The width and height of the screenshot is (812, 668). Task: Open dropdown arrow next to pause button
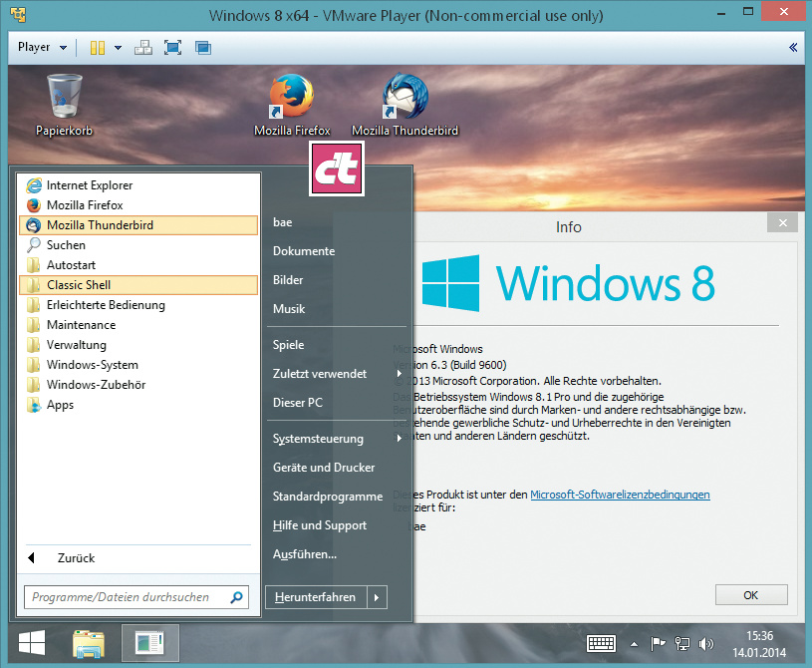[x=118, y=48]
